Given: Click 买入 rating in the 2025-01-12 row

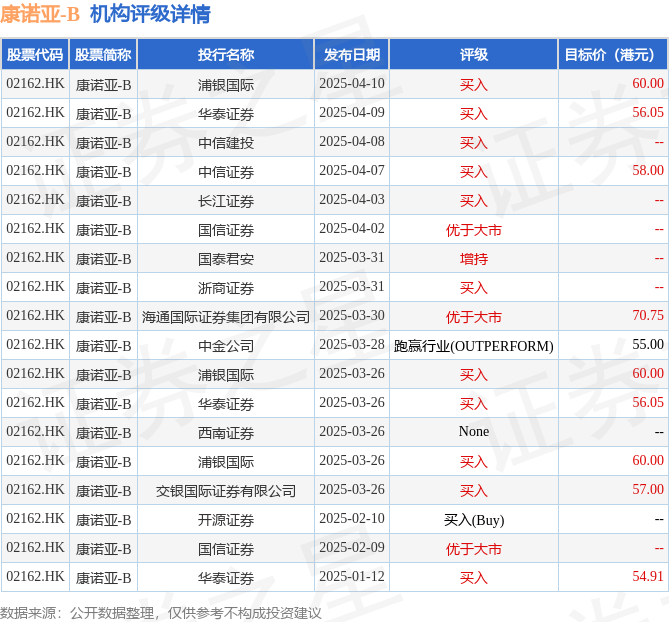Looking at the screenshot, I should click(x=474, y=578).
